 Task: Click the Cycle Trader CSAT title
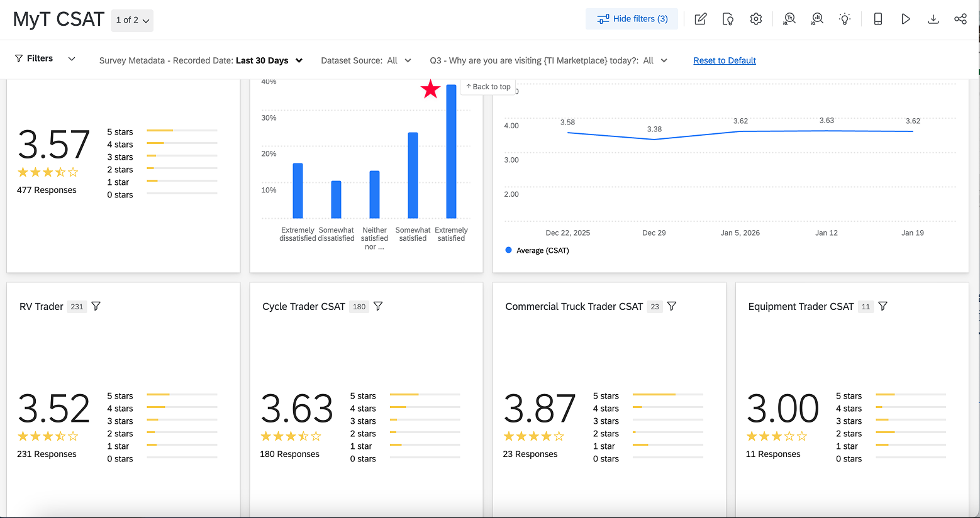[304, 307]
